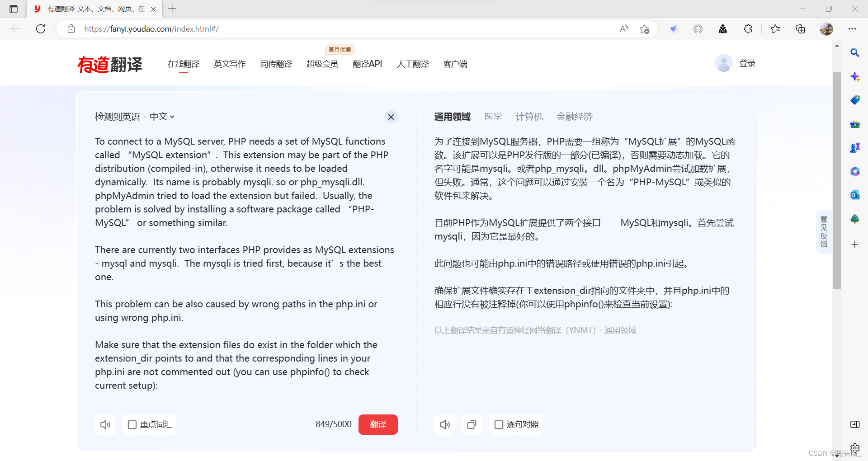
Task: Play the English source text aloud
Action: [105, 424]
